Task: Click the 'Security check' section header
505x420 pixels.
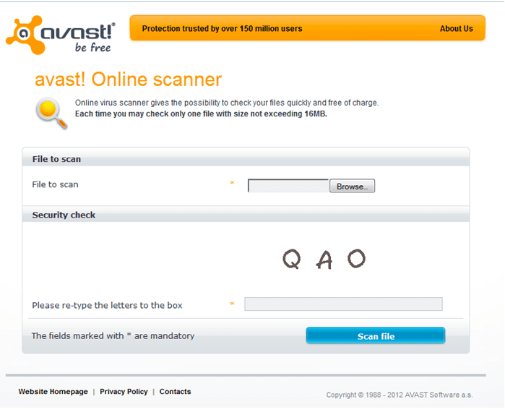Action: [64, 215]
